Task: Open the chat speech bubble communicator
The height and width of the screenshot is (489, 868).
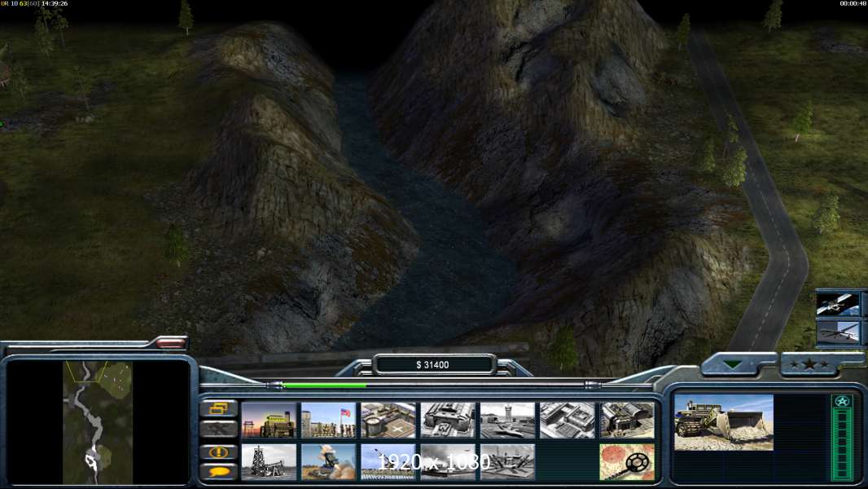Action: [x=219, y=471]
